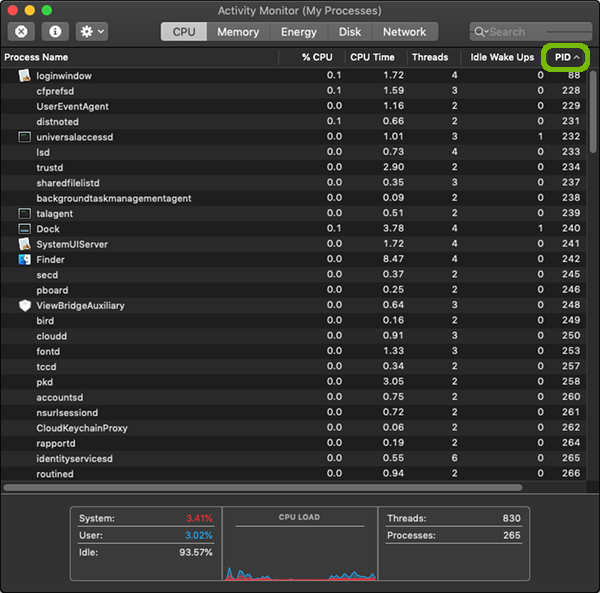Click PID value 240 in Dock row

[571, 228]
